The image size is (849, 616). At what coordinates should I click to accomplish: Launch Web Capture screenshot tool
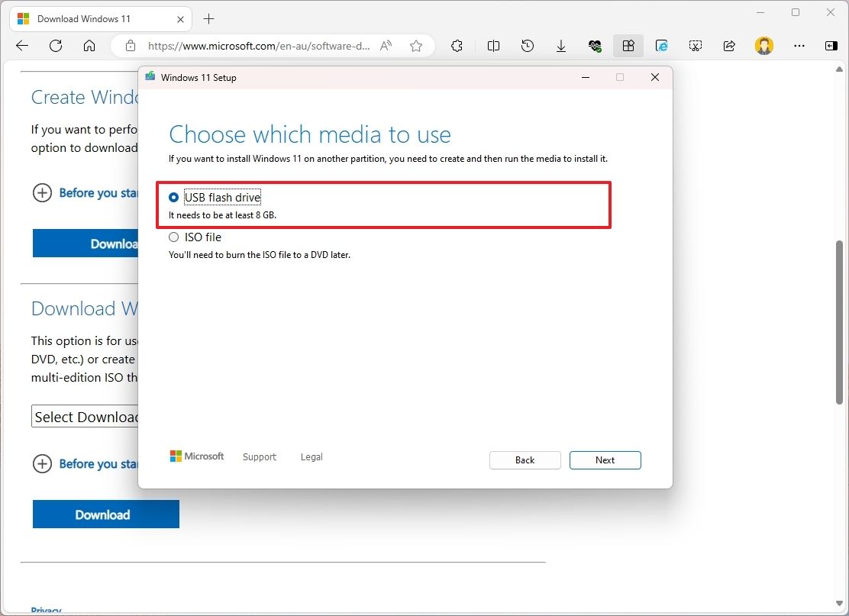[696, 46]
